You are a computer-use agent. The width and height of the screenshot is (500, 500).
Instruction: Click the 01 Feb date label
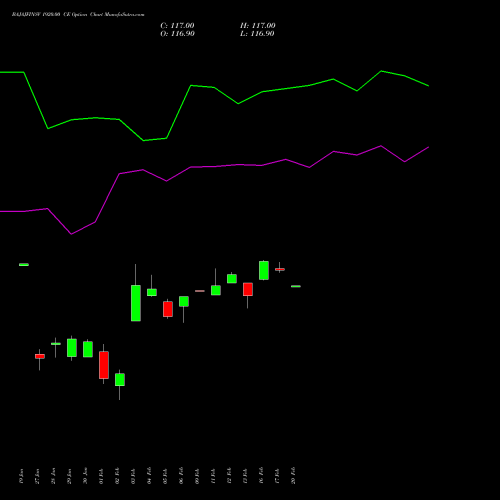coord(101,476)
